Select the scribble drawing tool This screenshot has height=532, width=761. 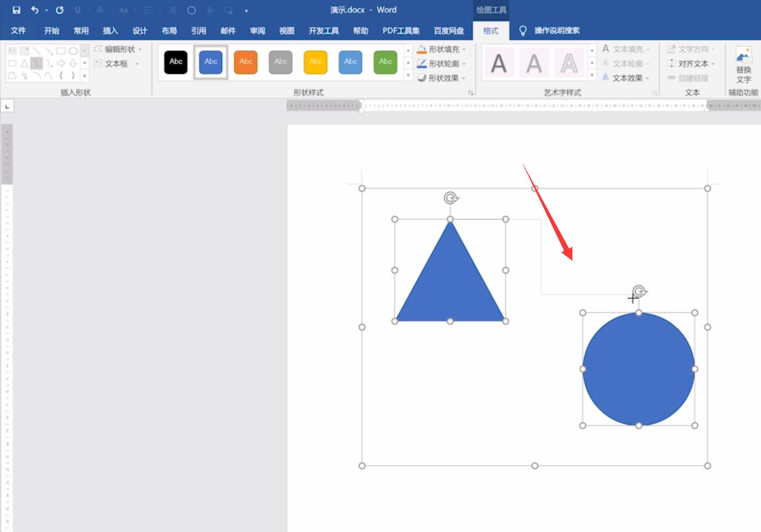click(24, 75)
